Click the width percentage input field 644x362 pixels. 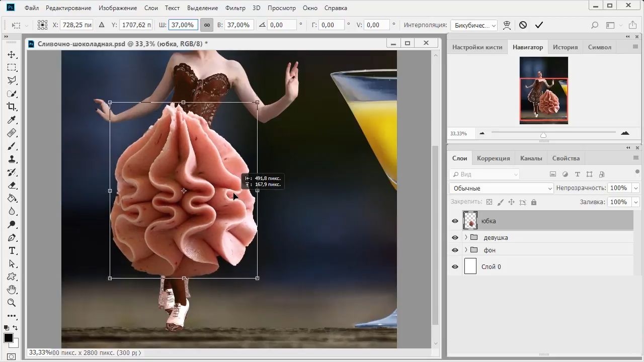183,25
